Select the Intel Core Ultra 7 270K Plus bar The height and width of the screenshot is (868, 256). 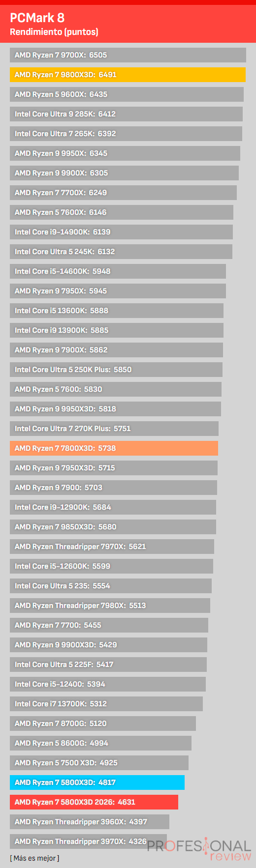pos(114,429)
